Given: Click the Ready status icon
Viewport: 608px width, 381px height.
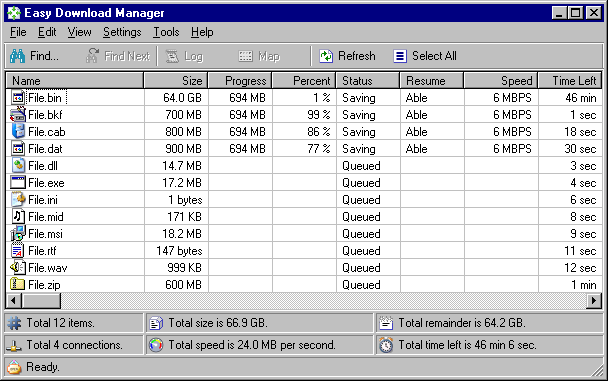Looking at the screenshot, I should tap(14, 367).
